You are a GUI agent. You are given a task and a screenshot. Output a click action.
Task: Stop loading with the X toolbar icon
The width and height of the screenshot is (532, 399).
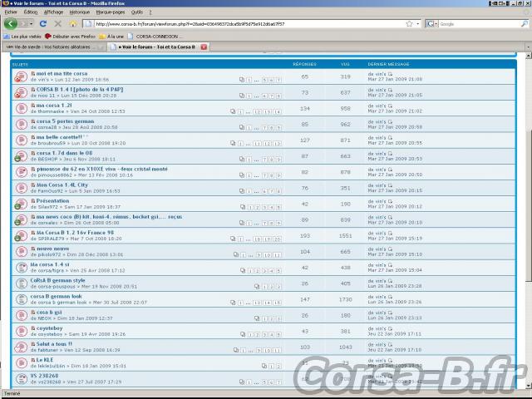58,24
